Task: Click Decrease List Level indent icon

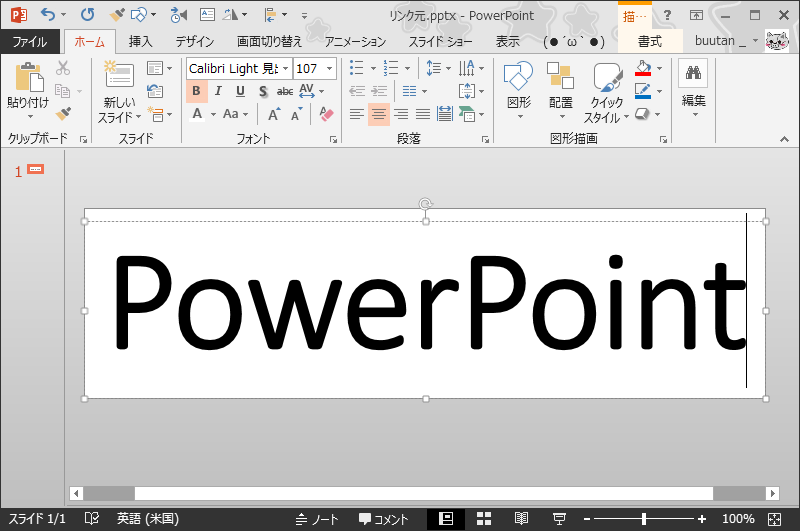Action: [x=357, y=91]
